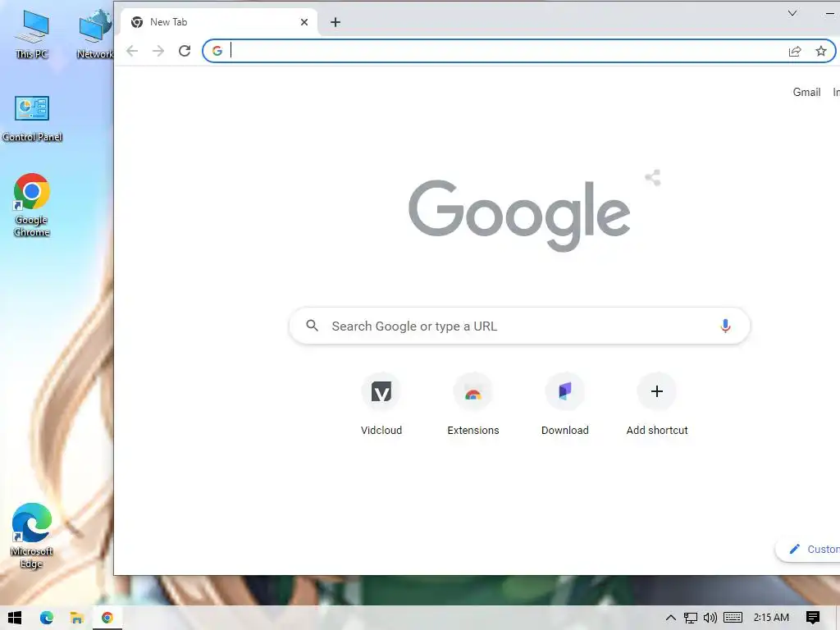Select the New Tab tab
Image resolution: width=840 pixels, height=630 pixels.
(x=218, y=22)
